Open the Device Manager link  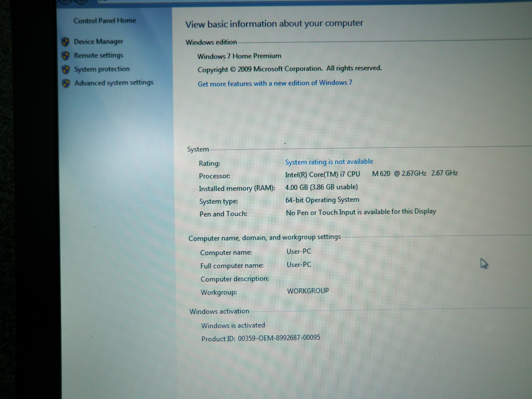(98, 42)
